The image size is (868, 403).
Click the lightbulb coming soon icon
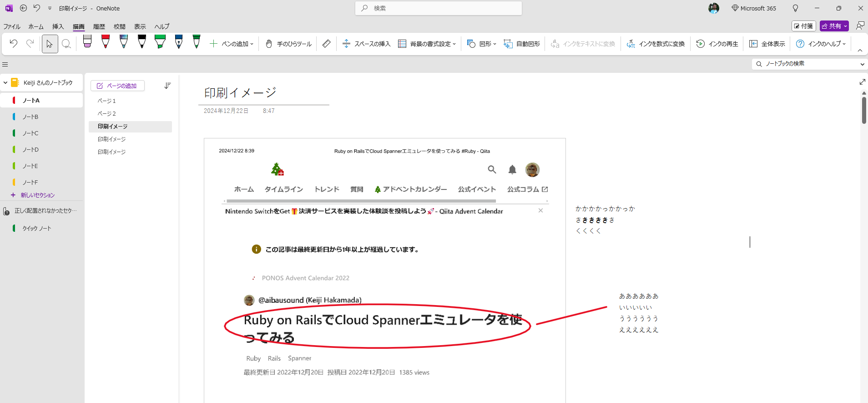pyautogui.click(x=795, y=8)
